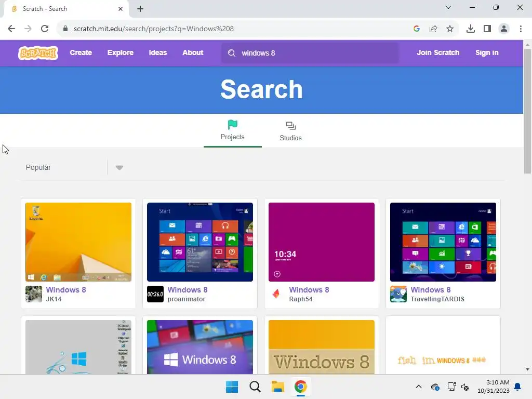Open proanimator's Windows 8 project thumbnail
Image resolution: width=532 pixels, height=399 pixels.
pyautogui.click(x=200, y=242)
